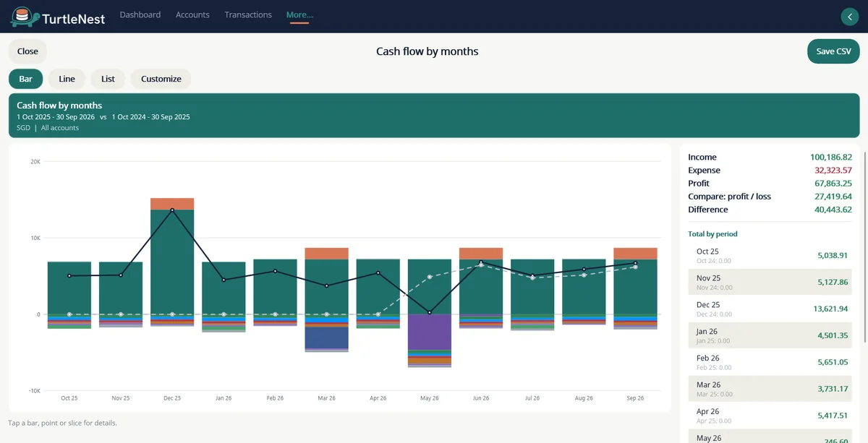Select the Aug 26 income bar
This screenshot has width=868, height=443.
tap(584, 287)
